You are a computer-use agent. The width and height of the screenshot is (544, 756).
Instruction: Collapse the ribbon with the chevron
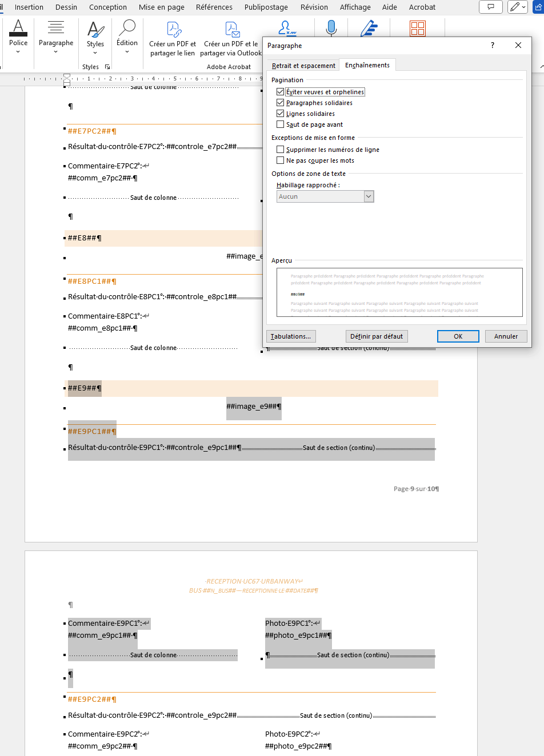pos(541,67)
